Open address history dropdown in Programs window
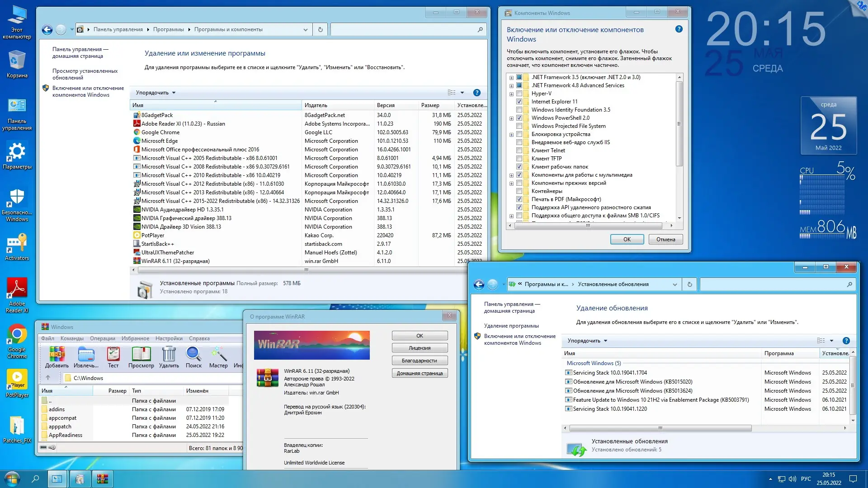The height and width of the screenshot is (488, 868). (306, 30)
